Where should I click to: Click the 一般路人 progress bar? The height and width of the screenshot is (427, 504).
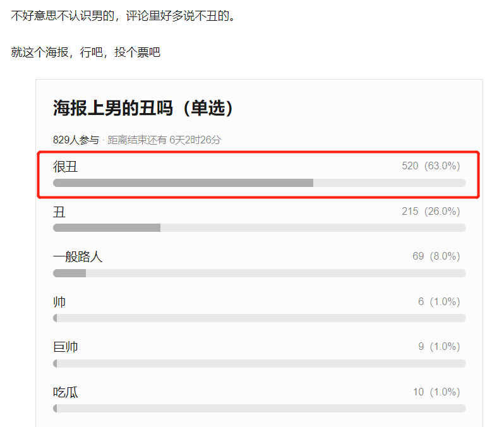click(260, 274)
